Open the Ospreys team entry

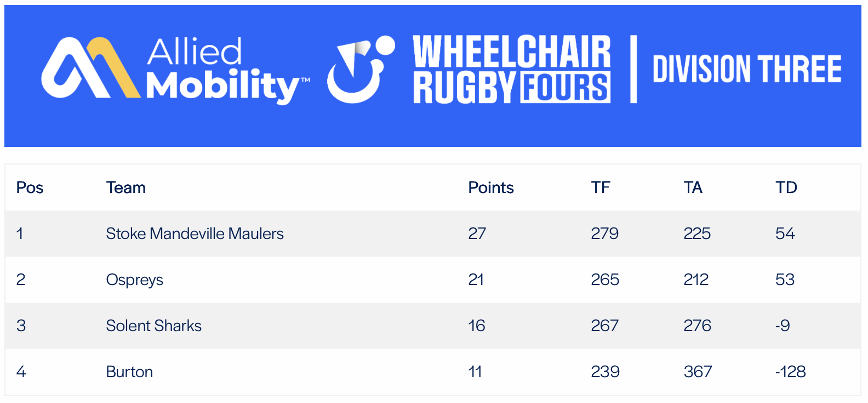click(x=134, y=280)
